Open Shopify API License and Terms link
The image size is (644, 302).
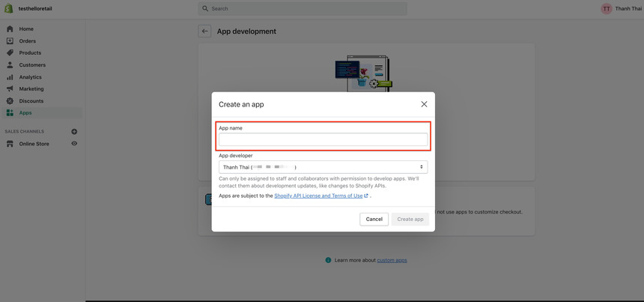tap(319, 196)
